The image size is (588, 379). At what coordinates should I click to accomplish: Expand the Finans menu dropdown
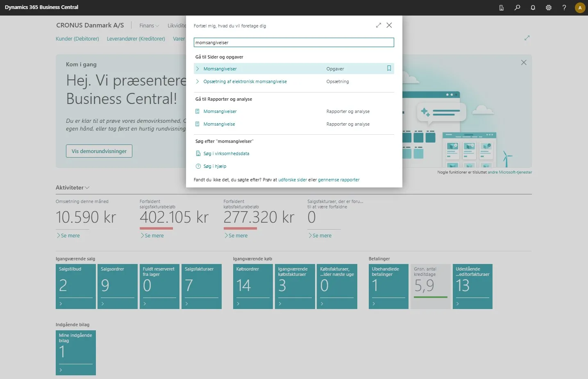[149, 25]
